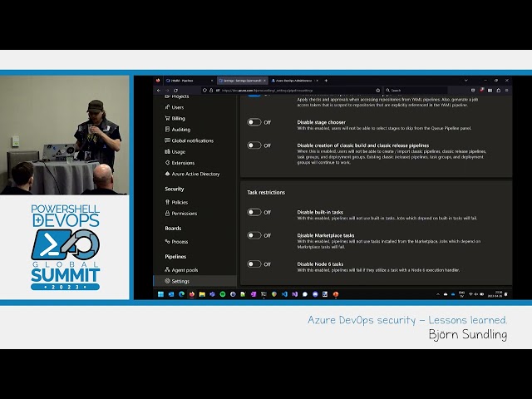Click the browser reload button
The width and height of the screenshot is (532, 399).
pyautogui.click(x=175, y=91)
